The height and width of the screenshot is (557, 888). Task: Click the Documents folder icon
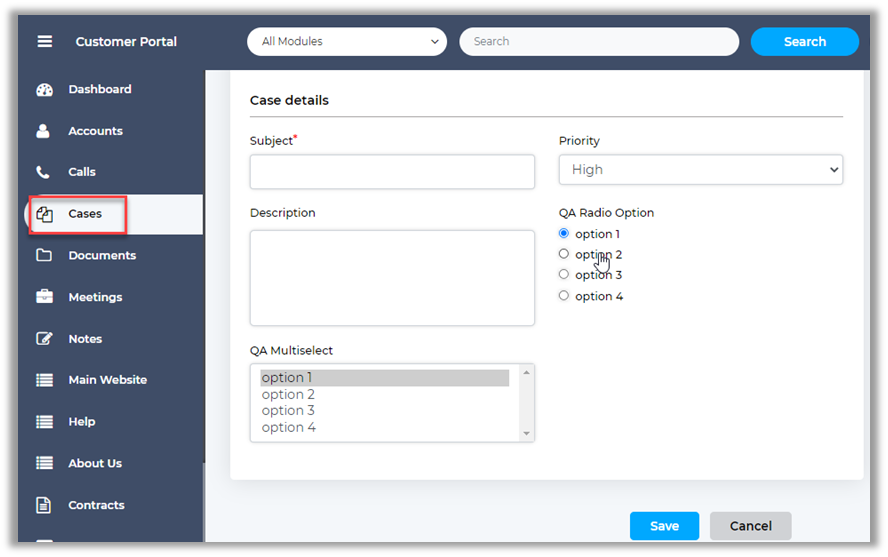click(x=44, y=255)
